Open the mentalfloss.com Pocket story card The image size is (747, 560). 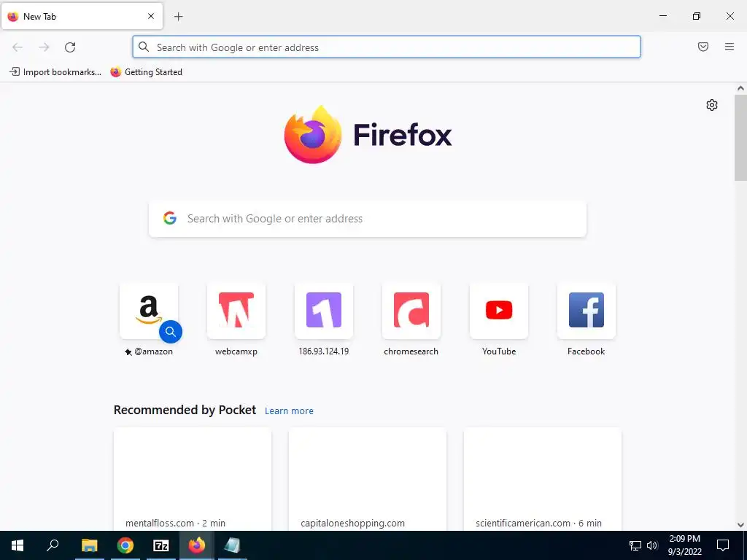click(193, 479)
